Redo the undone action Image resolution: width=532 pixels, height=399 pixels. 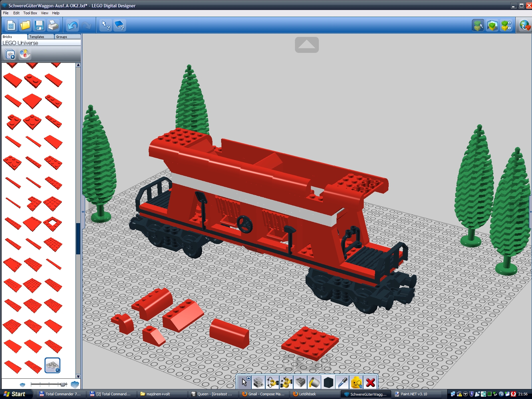[x=86, y=25]
